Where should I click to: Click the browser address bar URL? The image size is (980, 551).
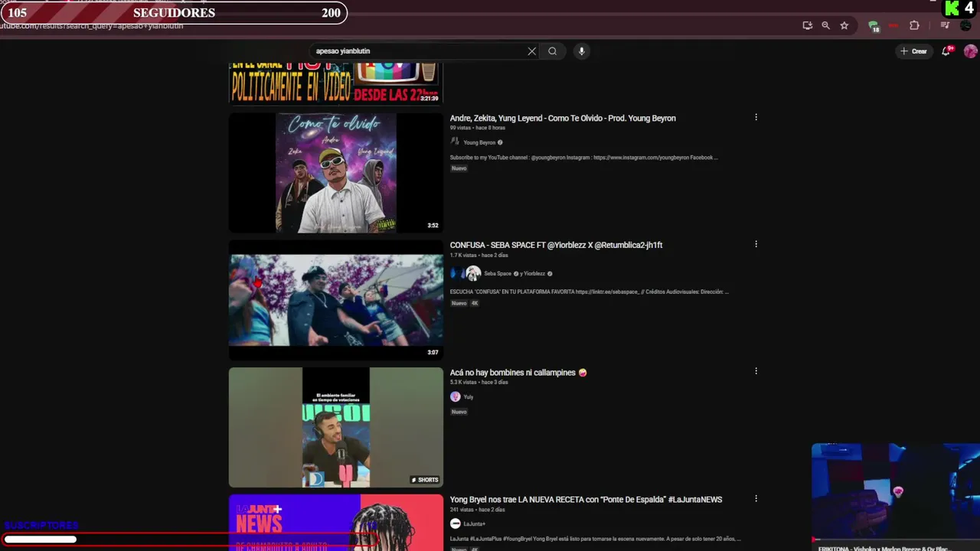click(x=92, y=26)
